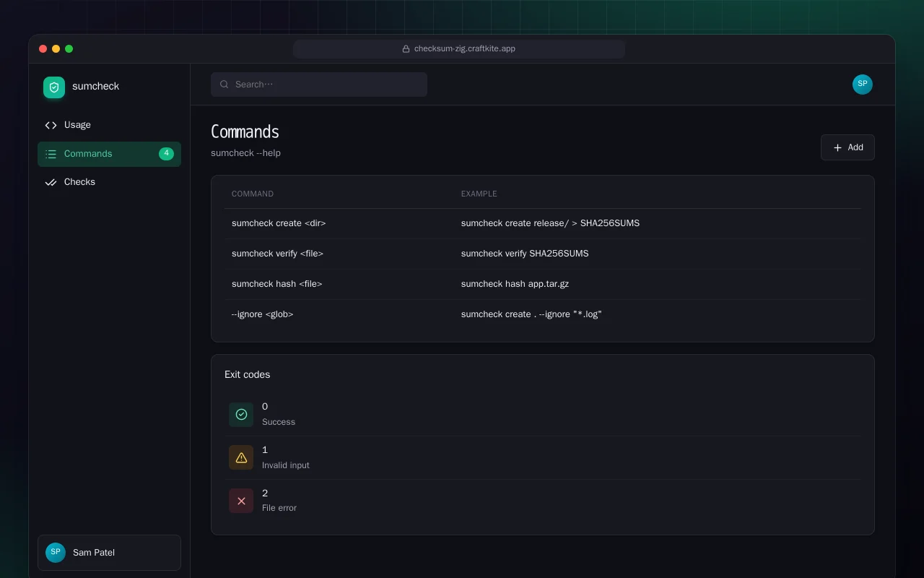Click example sumcheck hash app.tar.gz
This screenshot has height=578, width=924.
pos(515,284)
